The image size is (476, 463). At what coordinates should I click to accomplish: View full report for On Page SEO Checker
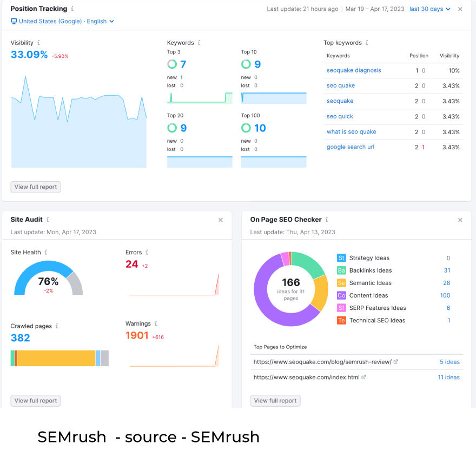click(x=275, y=401)
